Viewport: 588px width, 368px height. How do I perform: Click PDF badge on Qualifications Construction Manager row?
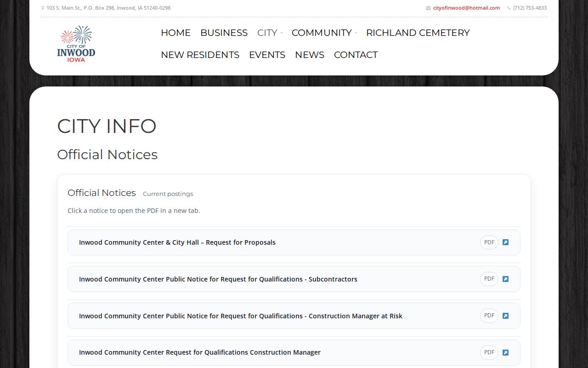coord(489,352)
